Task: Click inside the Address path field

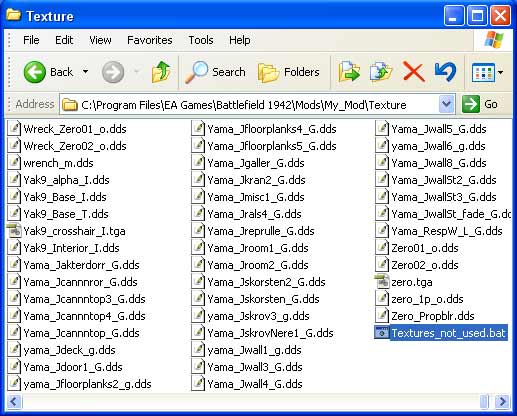Action: [x=250, y=105]
